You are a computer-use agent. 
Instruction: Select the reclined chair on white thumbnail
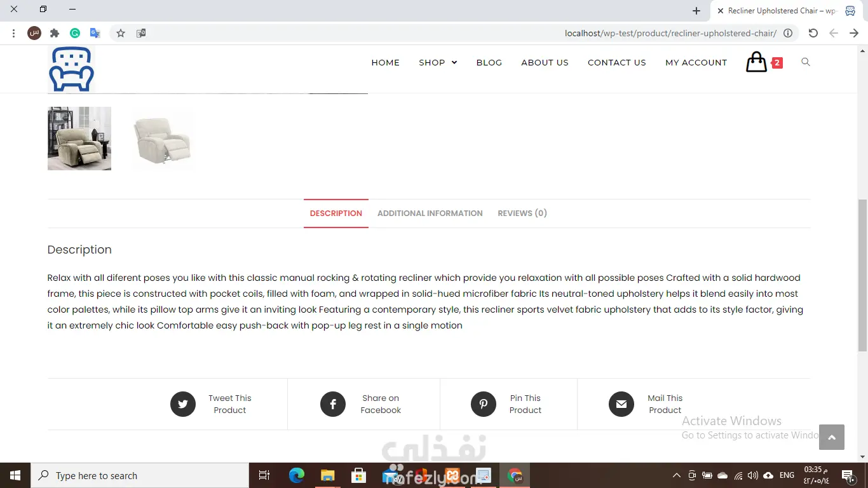(x=162, y=139)
